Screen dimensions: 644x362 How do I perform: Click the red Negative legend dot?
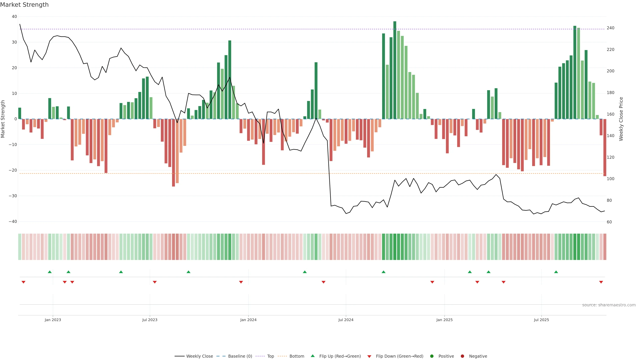tap(462, 356)
